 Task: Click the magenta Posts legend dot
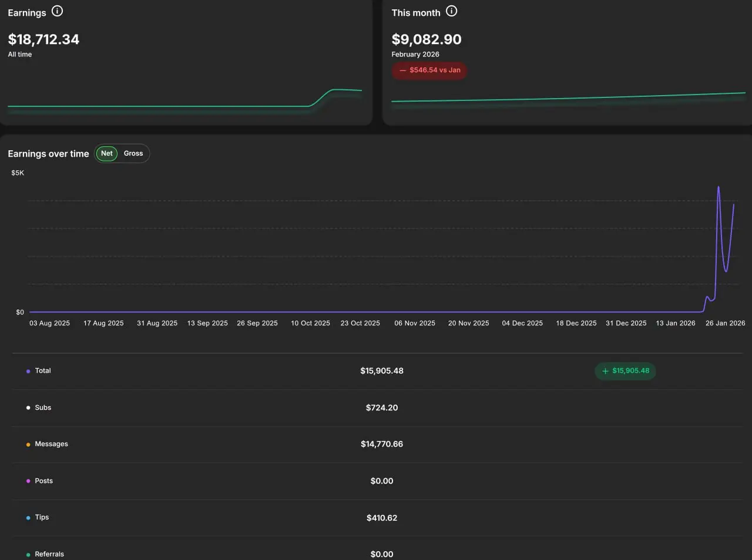[x=28, y=481]
